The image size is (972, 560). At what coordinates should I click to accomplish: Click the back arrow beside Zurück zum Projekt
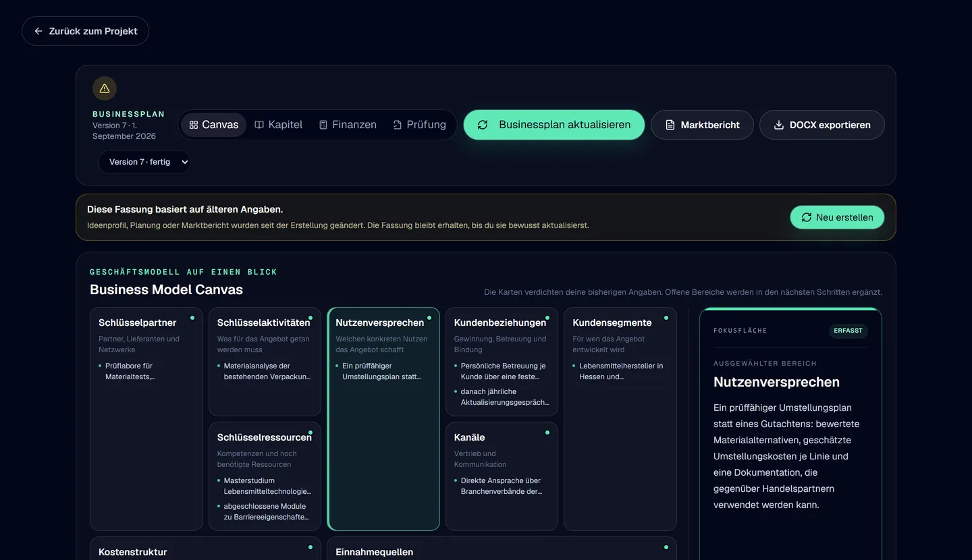click(38, 31)
